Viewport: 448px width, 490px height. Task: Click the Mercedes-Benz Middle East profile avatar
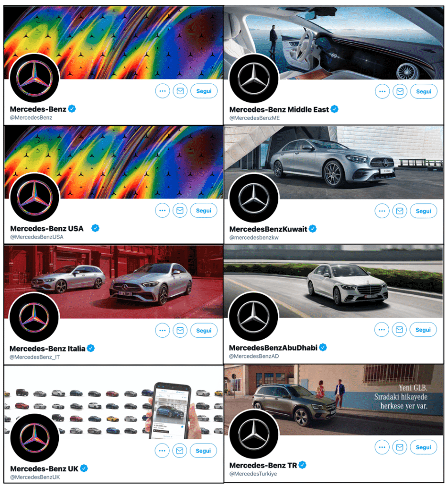254,78
